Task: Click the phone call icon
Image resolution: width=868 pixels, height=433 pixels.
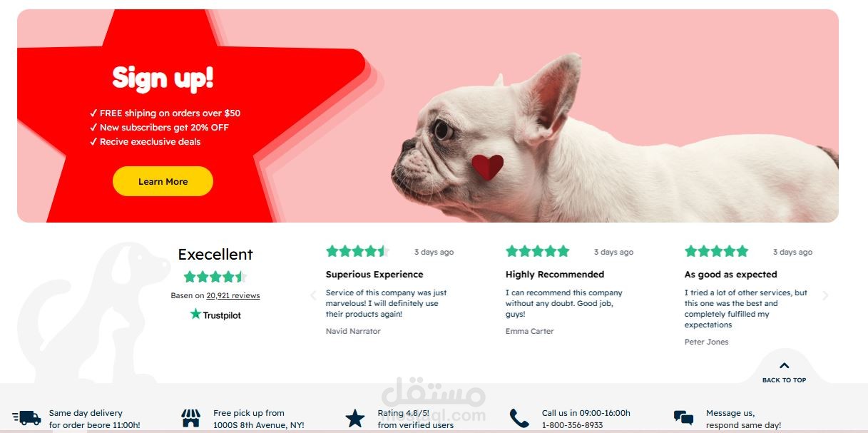Action: click(x=519, y=418)
